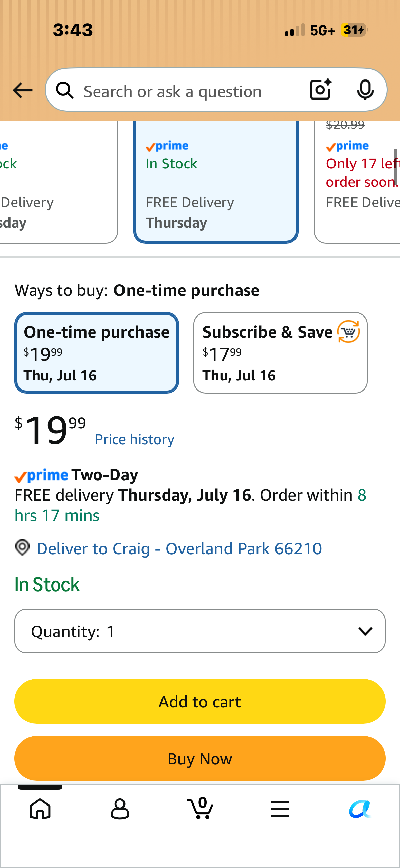Click the Quantity dropdown chevron arrow
This screenshot has width=400, height=868.
[365, 631]
